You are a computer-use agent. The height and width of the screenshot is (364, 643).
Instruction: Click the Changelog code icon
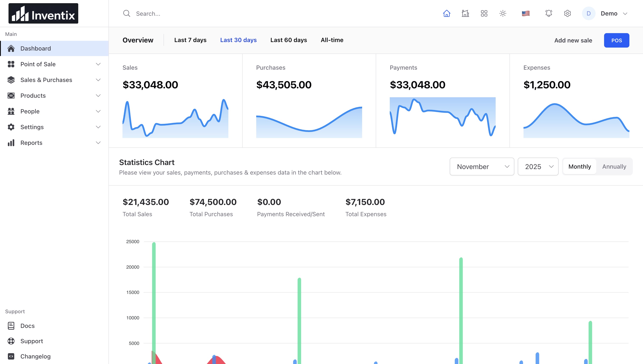[11, 356]
